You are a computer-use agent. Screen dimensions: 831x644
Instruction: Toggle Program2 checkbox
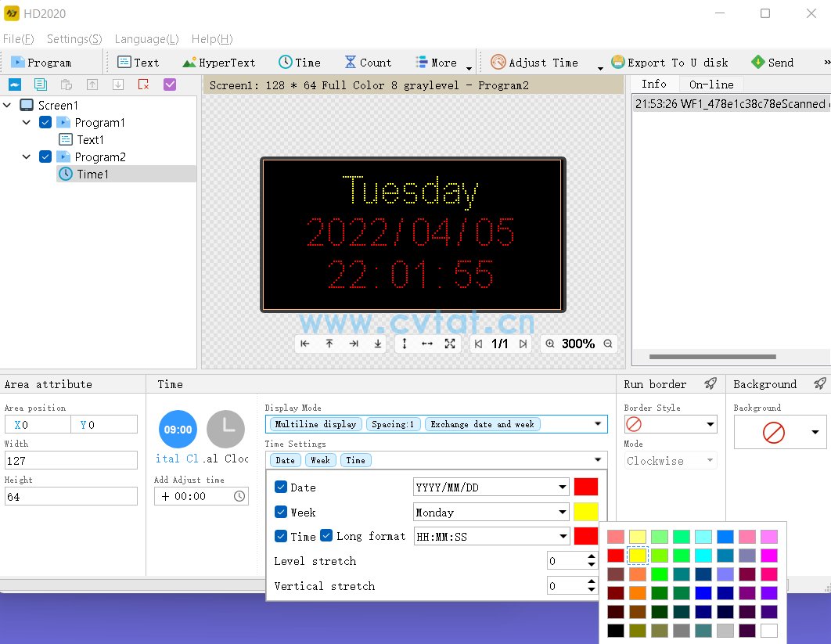(x=45, y=157)
